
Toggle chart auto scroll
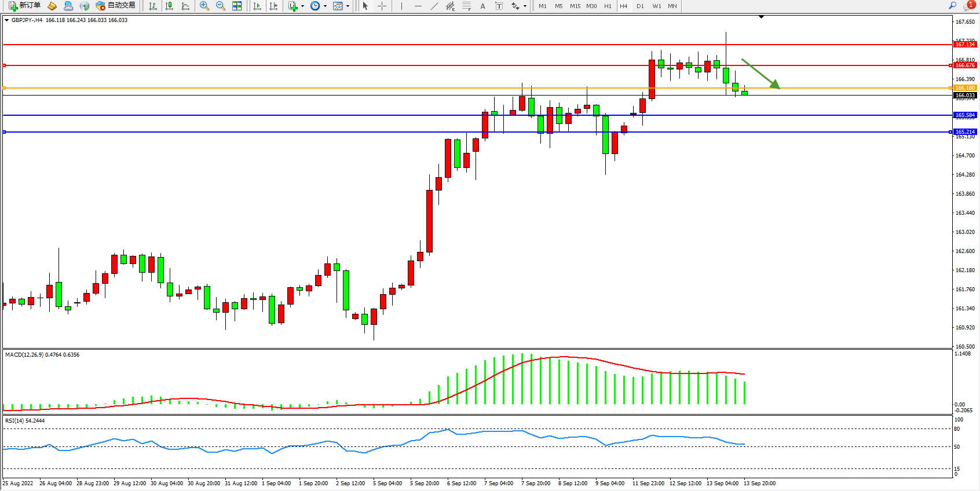coord(257,6)
